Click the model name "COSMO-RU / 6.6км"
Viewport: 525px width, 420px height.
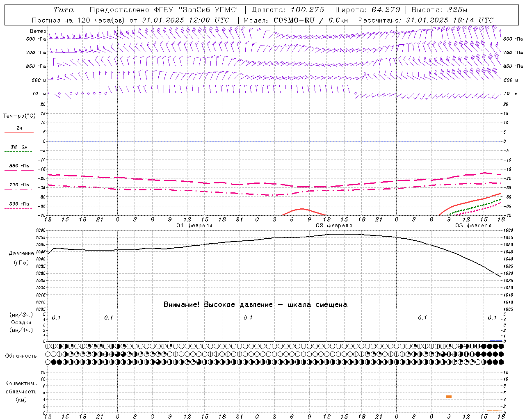click(310, 20)
